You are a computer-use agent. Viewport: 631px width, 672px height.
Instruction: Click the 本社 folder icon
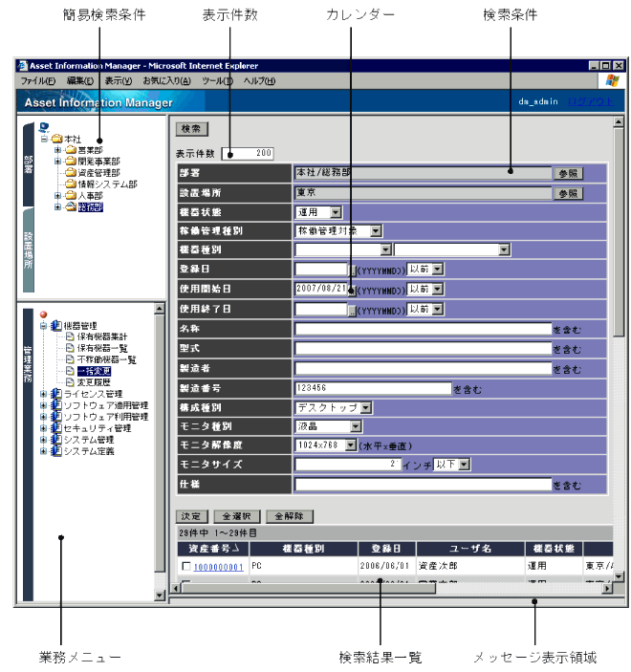coord(57,139)
